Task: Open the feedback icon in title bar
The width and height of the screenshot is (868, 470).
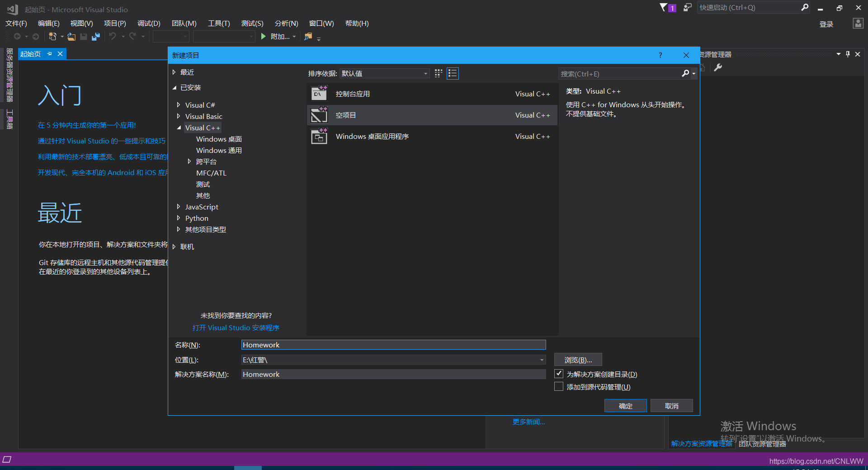Action: pyautogui.click(x=687, y=7)
